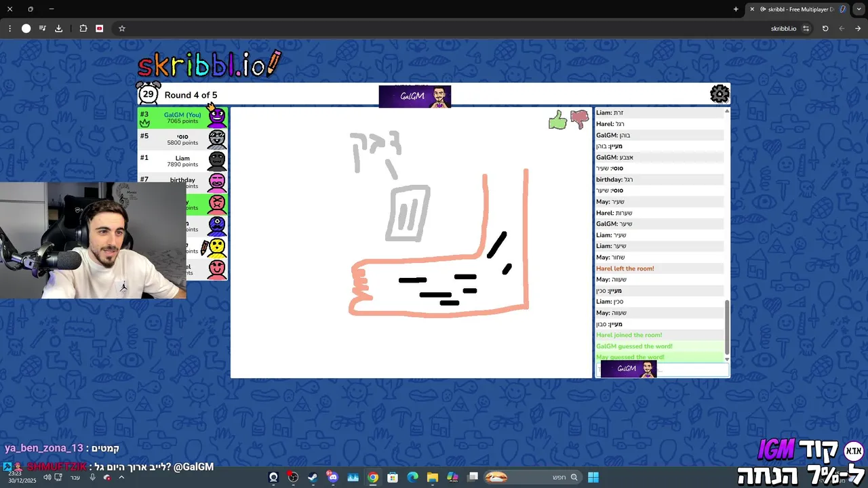Open File Explorer from the taskbar

pos(433,477)
